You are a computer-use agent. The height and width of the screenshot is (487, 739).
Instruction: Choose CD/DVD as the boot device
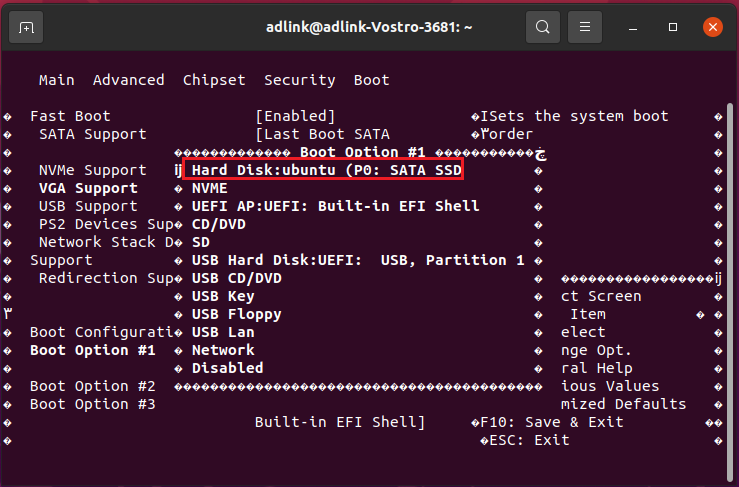pyautogui.click(x=218, y=224)
